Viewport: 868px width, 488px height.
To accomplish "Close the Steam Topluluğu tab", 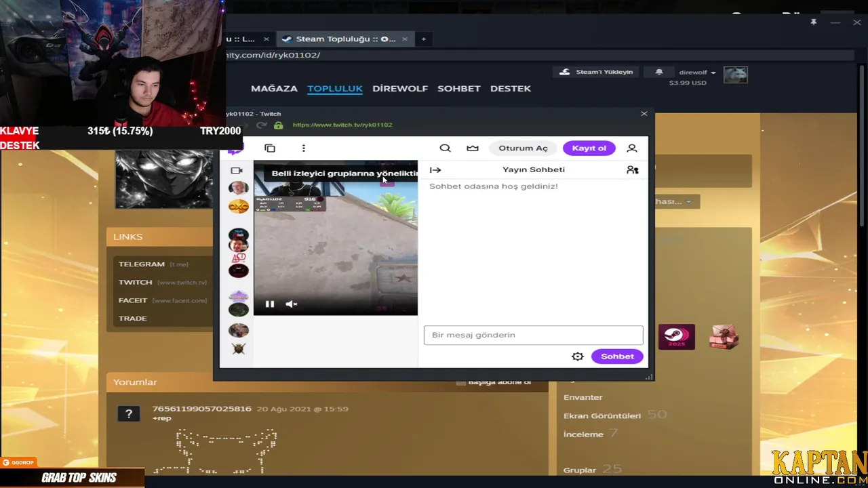I will pos(406,39).
